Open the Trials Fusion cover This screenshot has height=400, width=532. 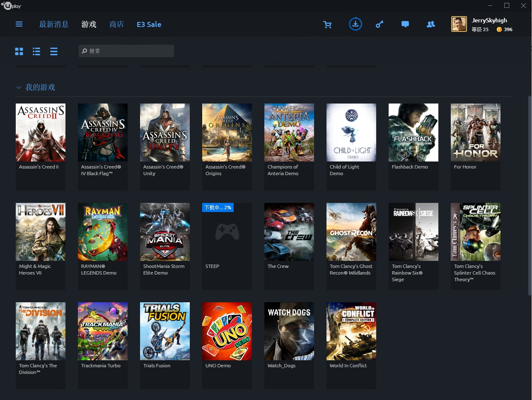click(165, 331)
